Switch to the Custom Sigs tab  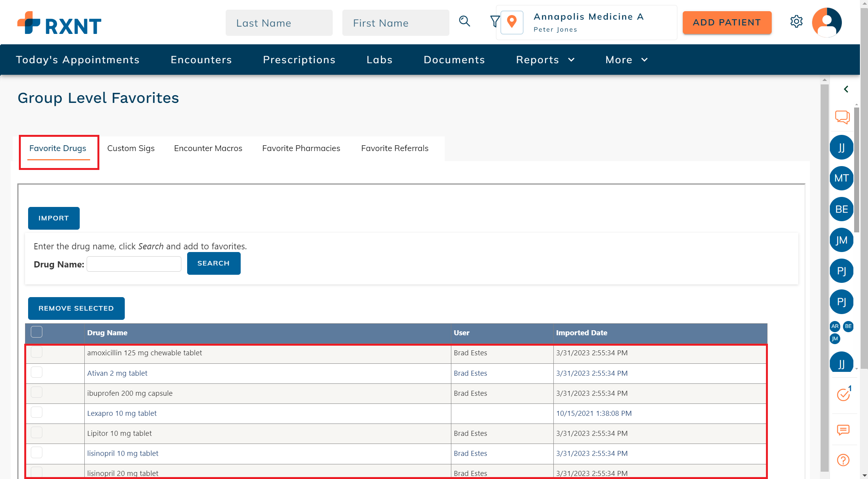[x=131, y=148]
